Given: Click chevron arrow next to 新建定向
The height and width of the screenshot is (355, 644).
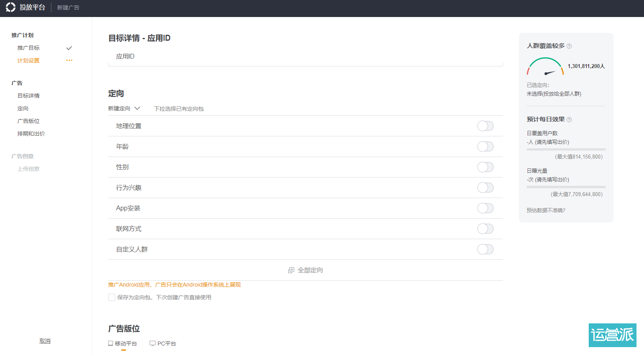Looking at the screenshot, I should point(137,108).
